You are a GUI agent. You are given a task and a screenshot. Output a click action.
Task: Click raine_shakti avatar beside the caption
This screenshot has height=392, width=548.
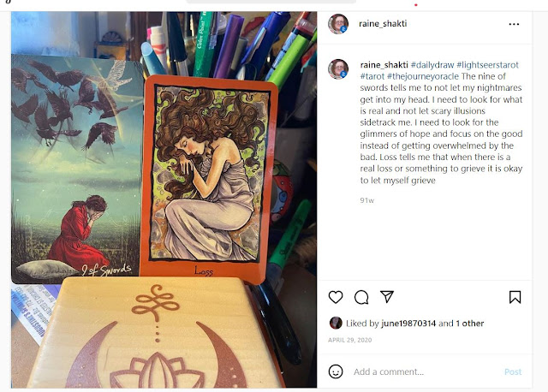click(x=338, y=68)
